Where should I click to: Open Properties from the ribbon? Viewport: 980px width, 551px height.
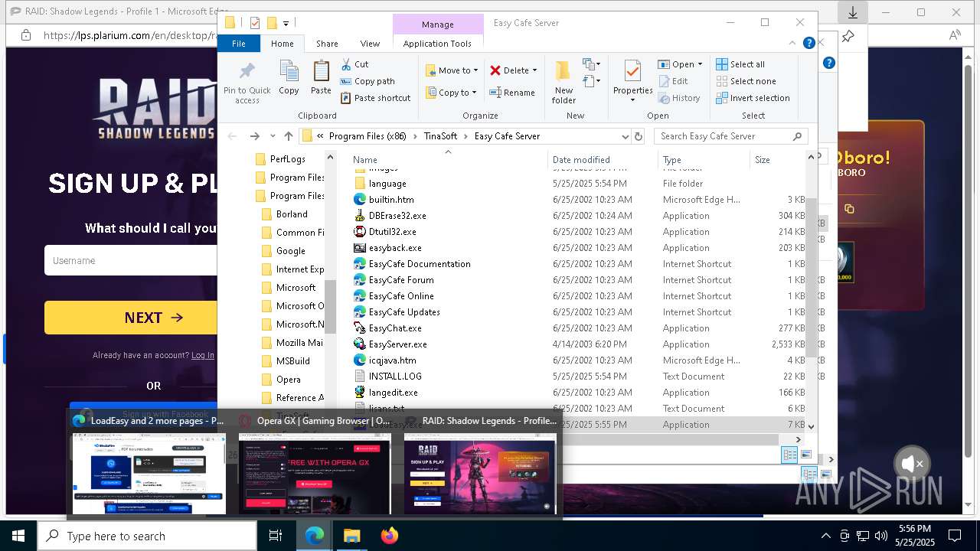(632, 81)
